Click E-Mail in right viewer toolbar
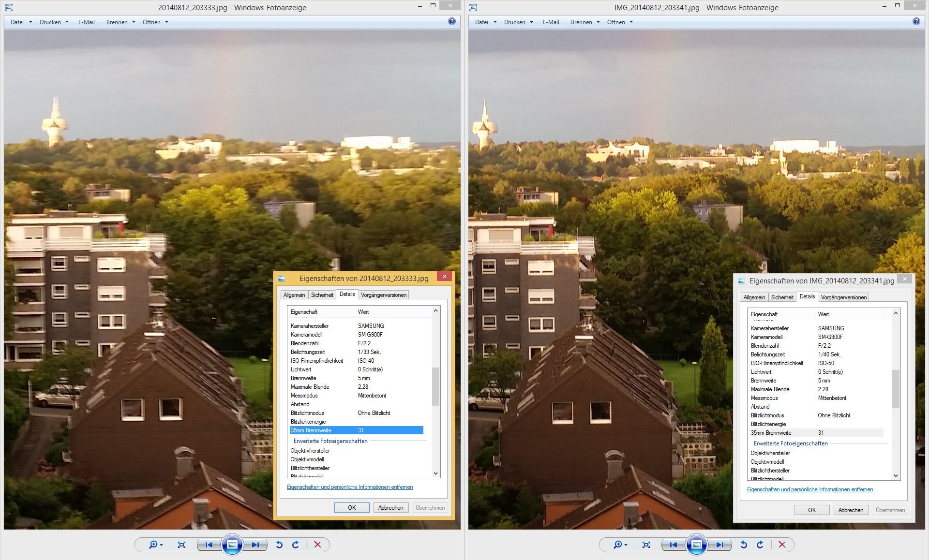Screen dimensions: 929x560 [551, 22]
